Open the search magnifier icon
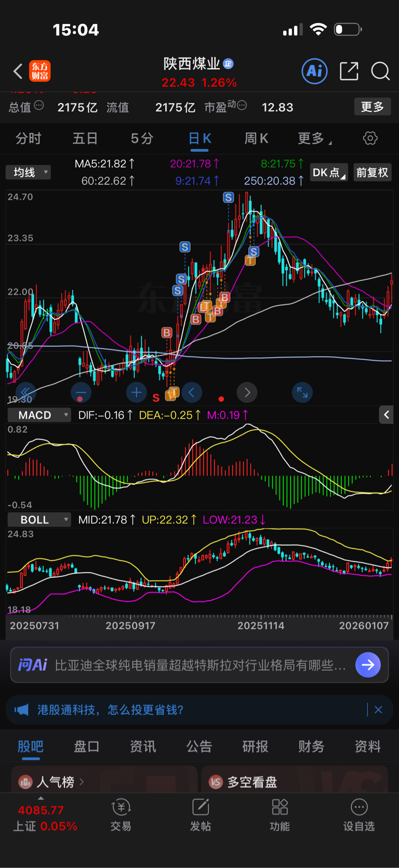 (x=380, y=71)
